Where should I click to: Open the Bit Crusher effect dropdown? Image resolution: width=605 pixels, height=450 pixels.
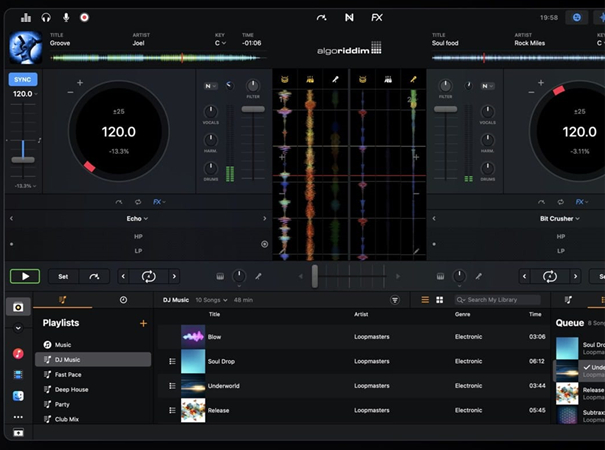[559, 218]
